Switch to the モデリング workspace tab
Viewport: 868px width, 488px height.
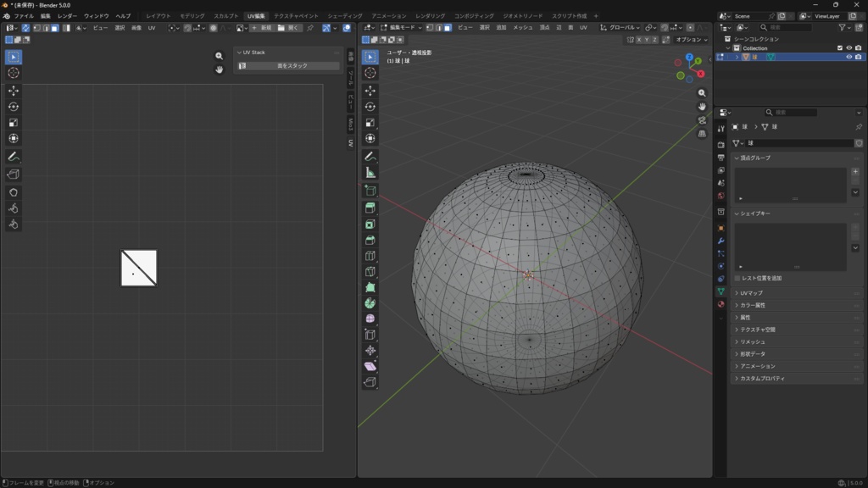(x=192, y=16)
